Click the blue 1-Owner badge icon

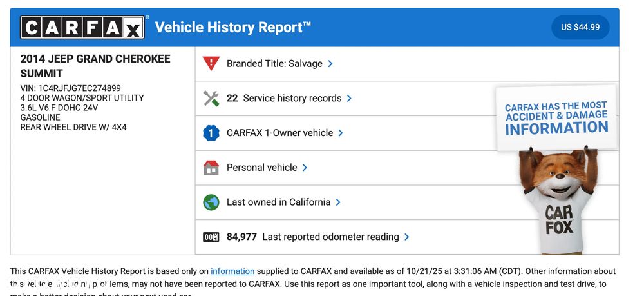click(x=211, y=133)
